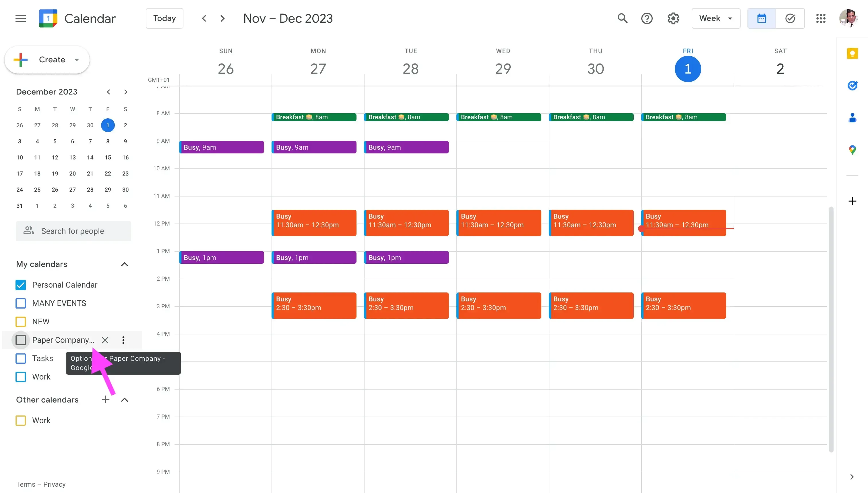Jump to Today in the calendar
This screenshot has height=493, width=868.
pos(164,18)
